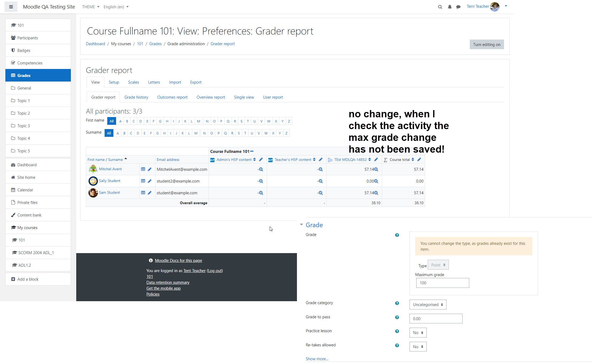Click the Log out link
Screen dimensions: 592x364
[x=215, y=270]
